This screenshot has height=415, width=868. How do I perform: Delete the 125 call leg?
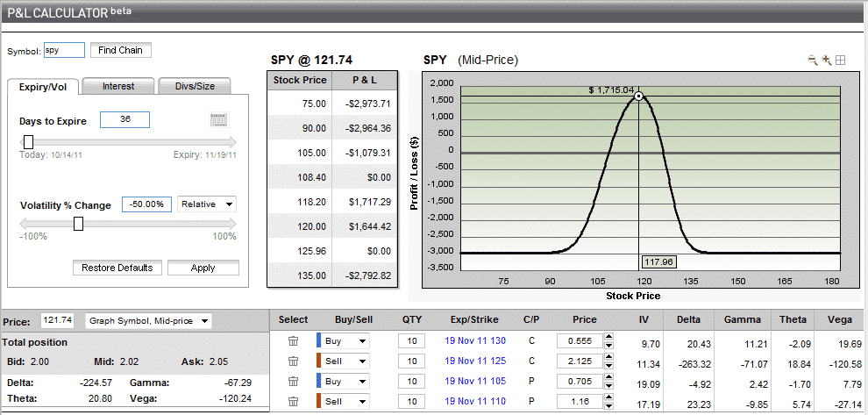point(294,361)
